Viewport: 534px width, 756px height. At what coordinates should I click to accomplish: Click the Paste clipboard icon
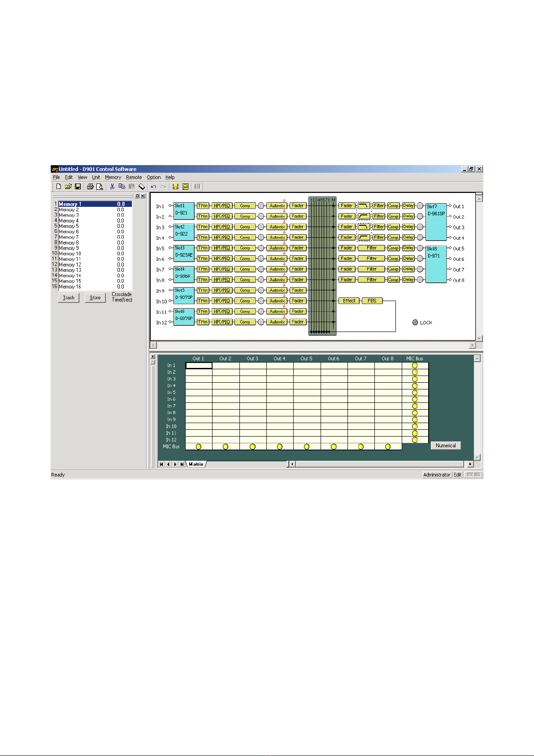coord(132,187)
